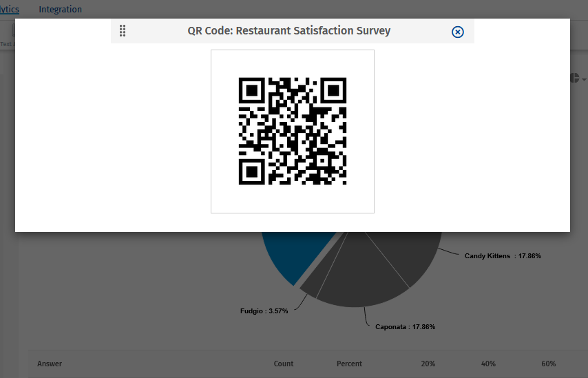Click the Percent column header
This screenshot has width=588, height=378.
[349, 364]
